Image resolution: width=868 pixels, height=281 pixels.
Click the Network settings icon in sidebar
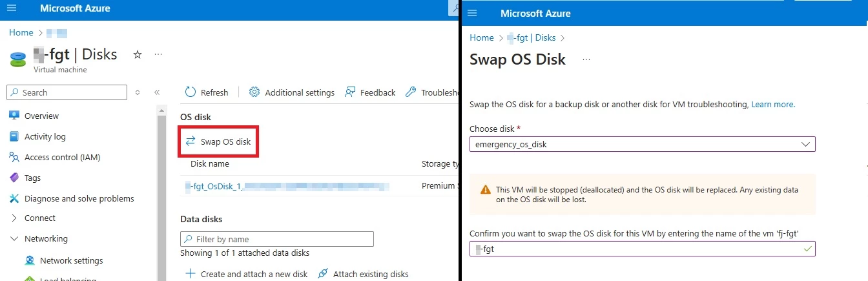tap(30, 261)
